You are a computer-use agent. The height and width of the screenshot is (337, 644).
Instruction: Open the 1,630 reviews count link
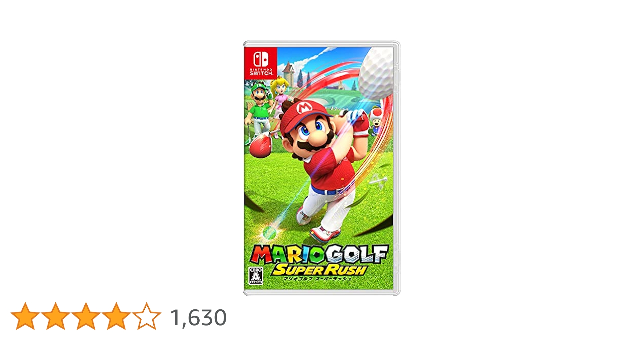198,318
